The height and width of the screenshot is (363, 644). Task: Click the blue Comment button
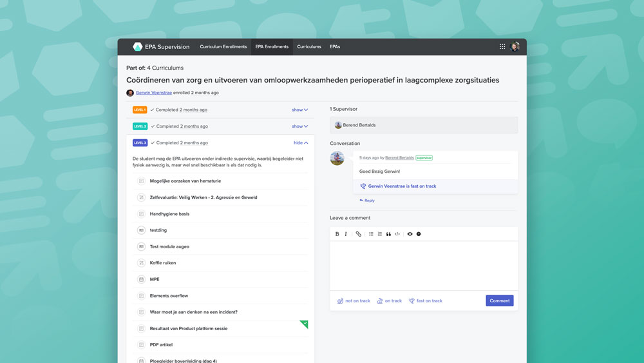(500, 300)
